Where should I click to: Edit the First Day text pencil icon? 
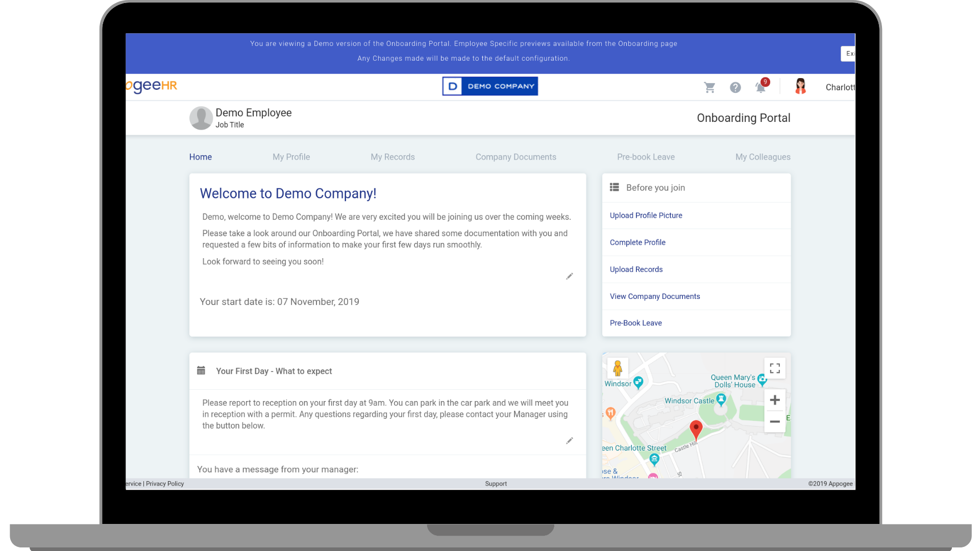click(x=570, y=440)
